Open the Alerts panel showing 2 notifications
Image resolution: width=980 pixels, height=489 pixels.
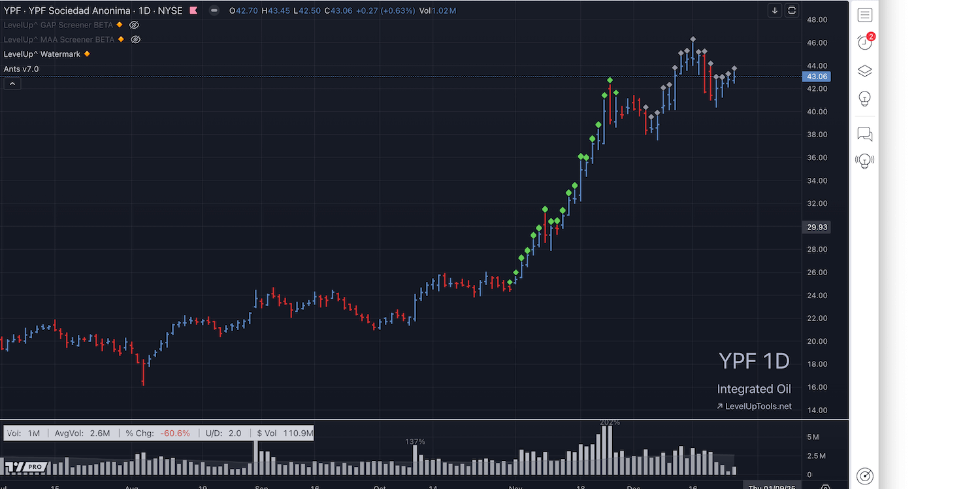click(x=864, y=42)
